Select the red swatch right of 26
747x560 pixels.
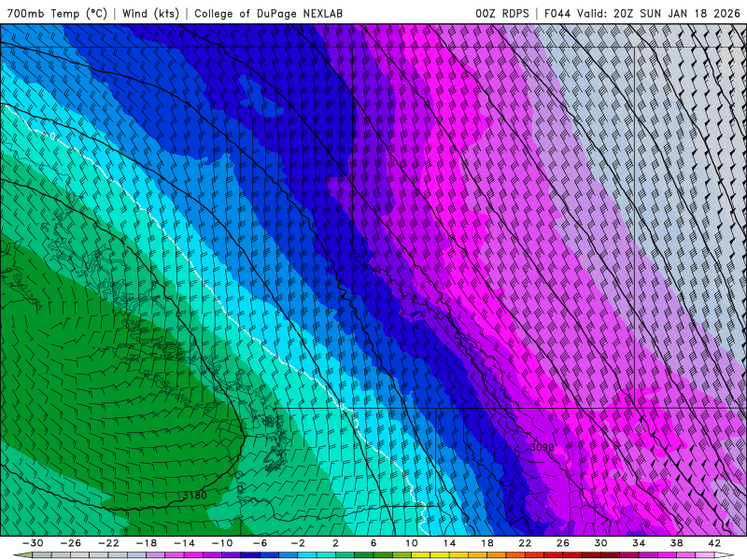572,555
